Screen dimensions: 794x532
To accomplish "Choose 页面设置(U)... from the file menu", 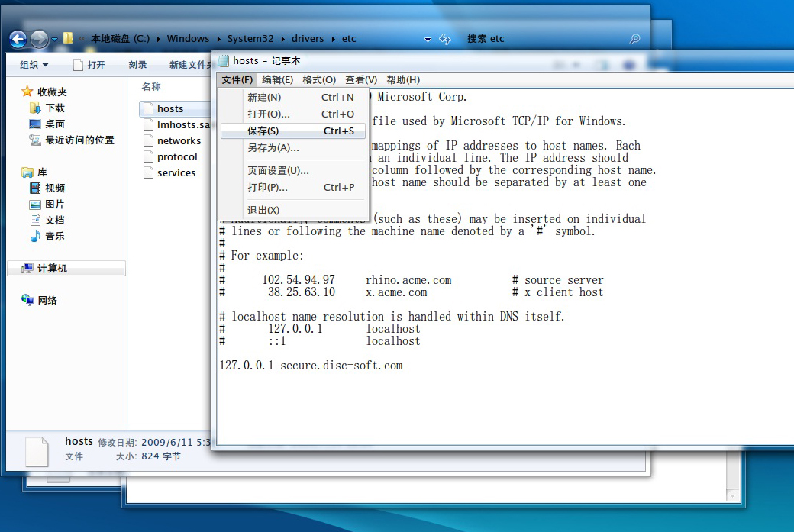I will point(293,170).
